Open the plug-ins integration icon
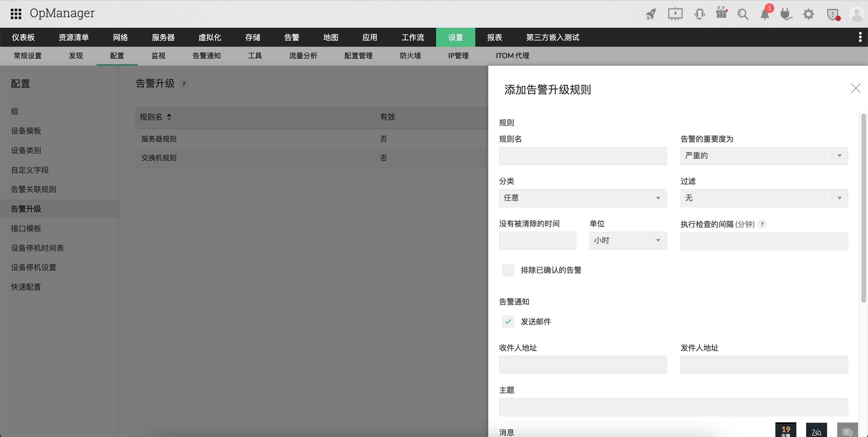 786,14
